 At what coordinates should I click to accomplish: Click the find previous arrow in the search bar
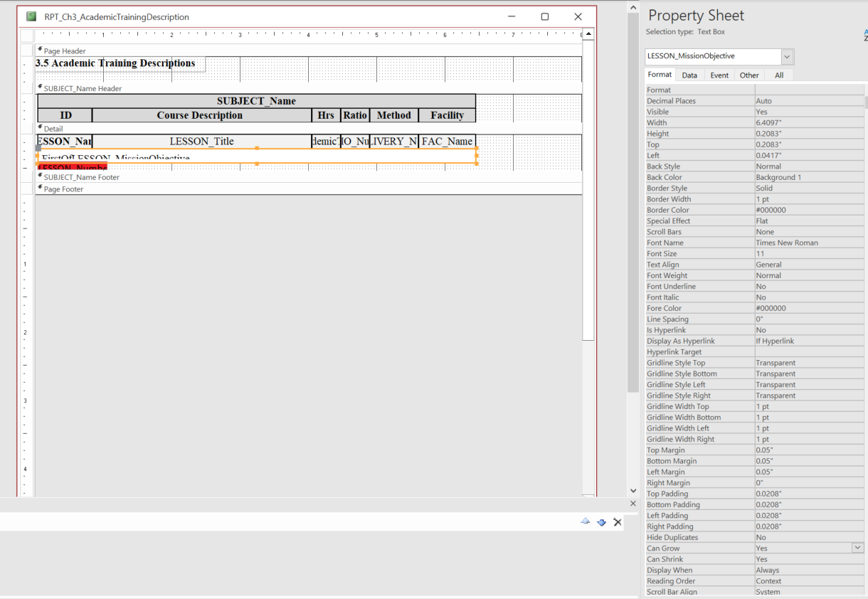coord(585,521)
